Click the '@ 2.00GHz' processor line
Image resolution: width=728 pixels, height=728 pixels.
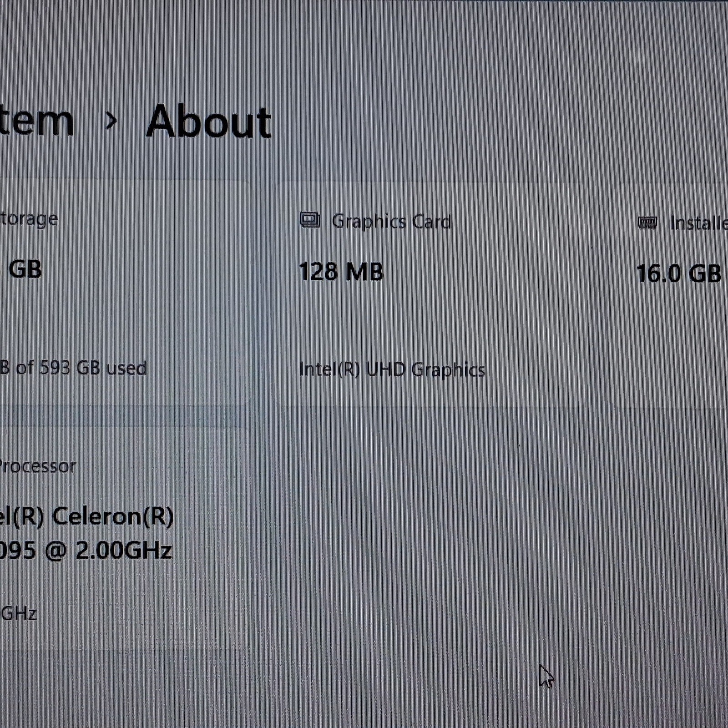click(x=86, y=550)
